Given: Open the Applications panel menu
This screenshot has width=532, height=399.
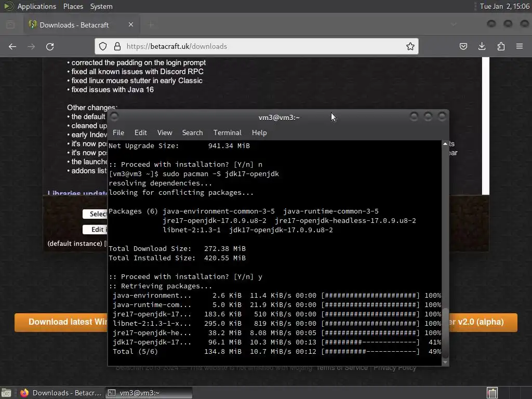Looking at the screenshot, I should (37, 6).
